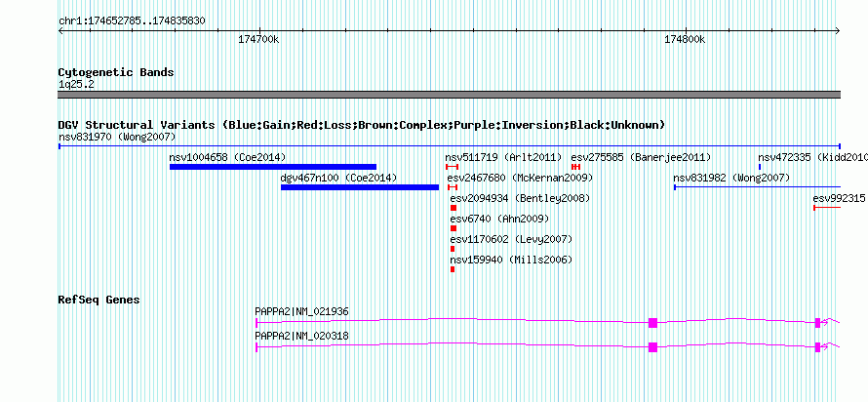Click the nsv472335 (Kidd2010) label

(812, 157)
